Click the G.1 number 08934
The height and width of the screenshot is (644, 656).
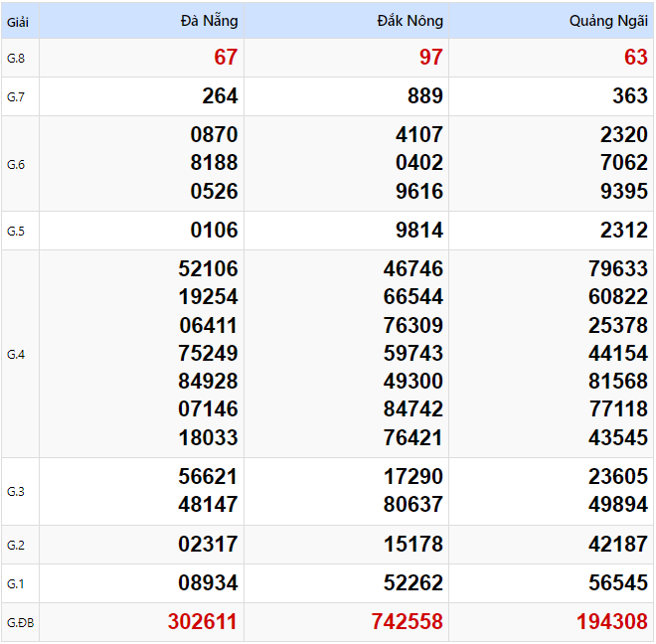point(208,583)
